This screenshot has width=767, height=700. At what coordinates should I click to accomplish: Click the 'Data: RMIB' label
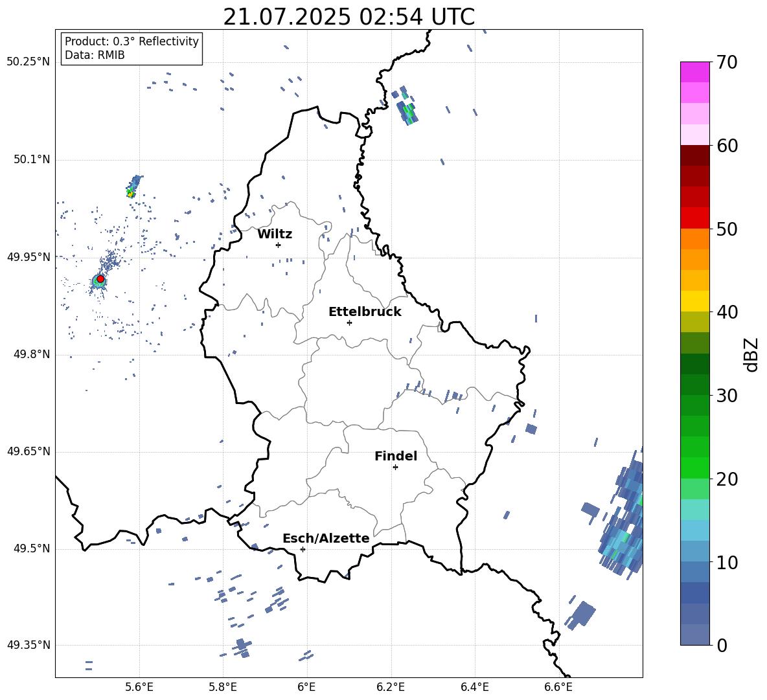tap(95, 55)
